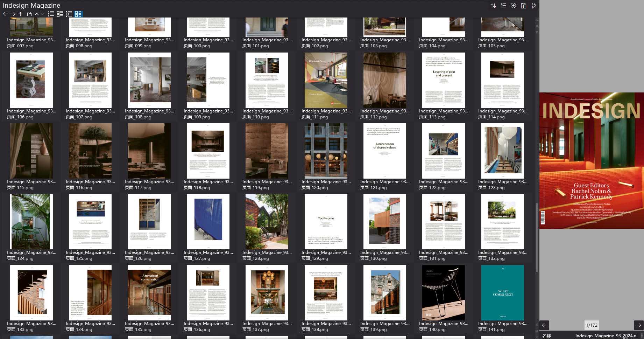Open the list options menu at top right
Image resolution: width=644 pixels, height=339 pixels.
click(503, 6)
